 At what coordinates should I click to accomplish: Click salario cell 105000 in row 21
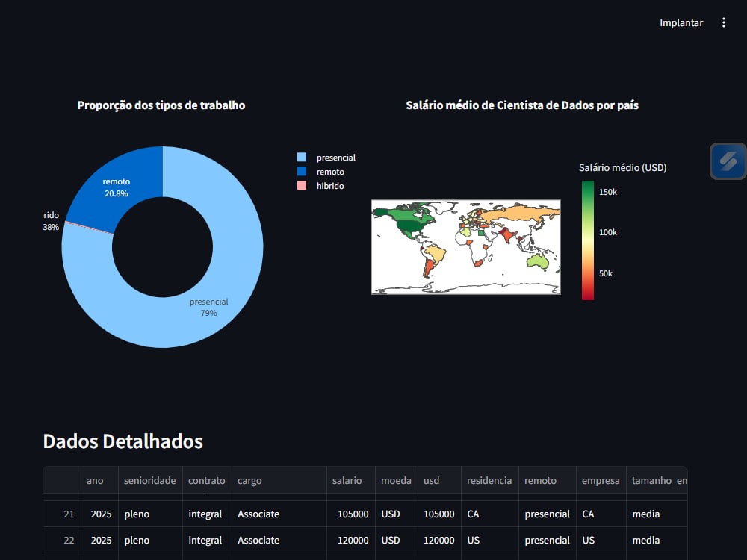350,514
